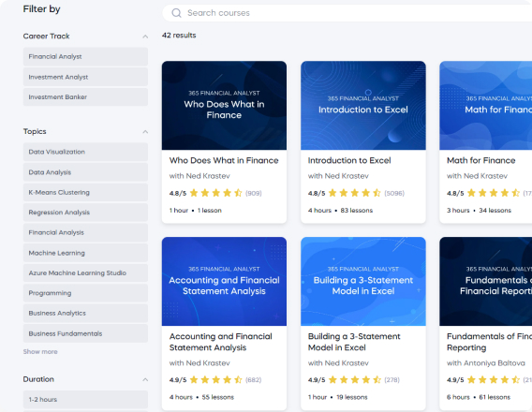Collapse the Career Track filter section
532x412 pixels.
click(x=145, y=37)
